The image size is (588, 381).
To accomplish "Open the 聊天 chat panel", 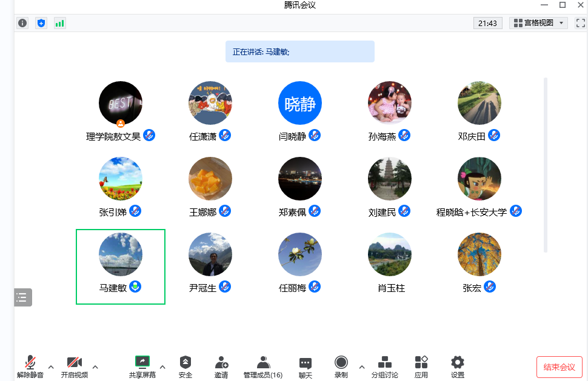I will [306, 366].
